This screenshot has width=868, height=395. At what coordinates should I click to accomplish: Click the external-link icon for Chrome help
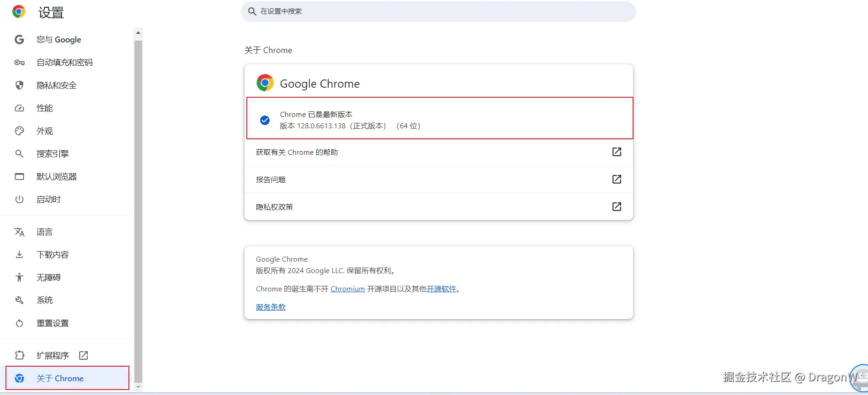617,152
